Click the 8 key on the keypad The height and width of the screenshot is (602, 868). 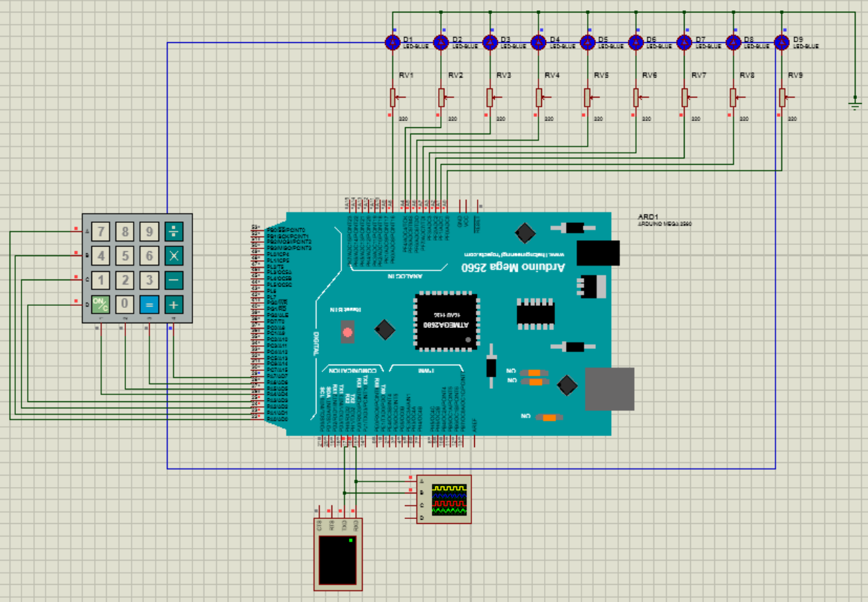125,231
